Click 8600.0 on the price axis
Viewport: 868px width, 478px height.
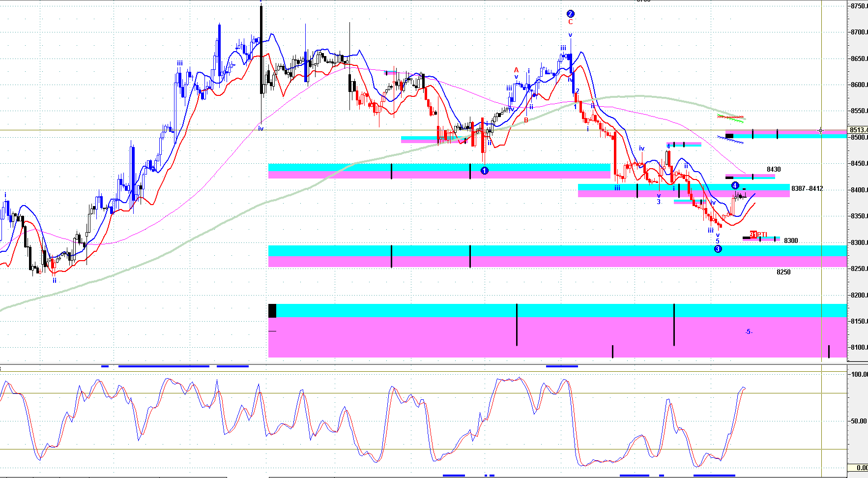point(859,85)
